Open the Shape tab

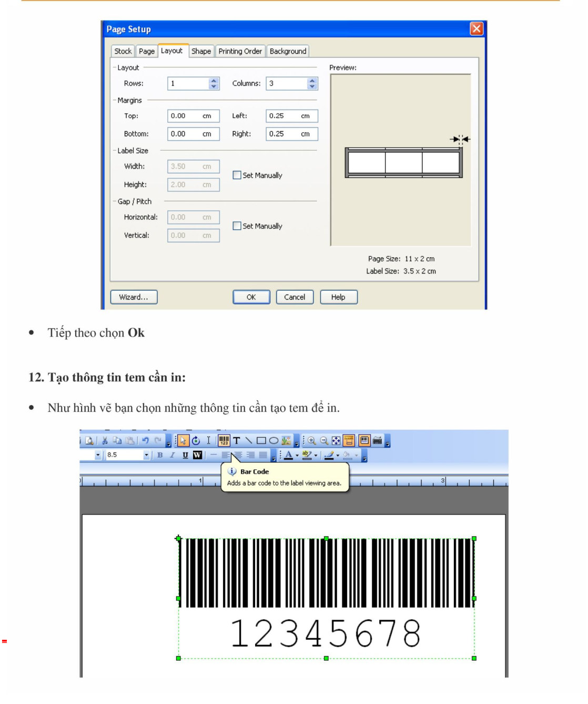coord(201,51)
